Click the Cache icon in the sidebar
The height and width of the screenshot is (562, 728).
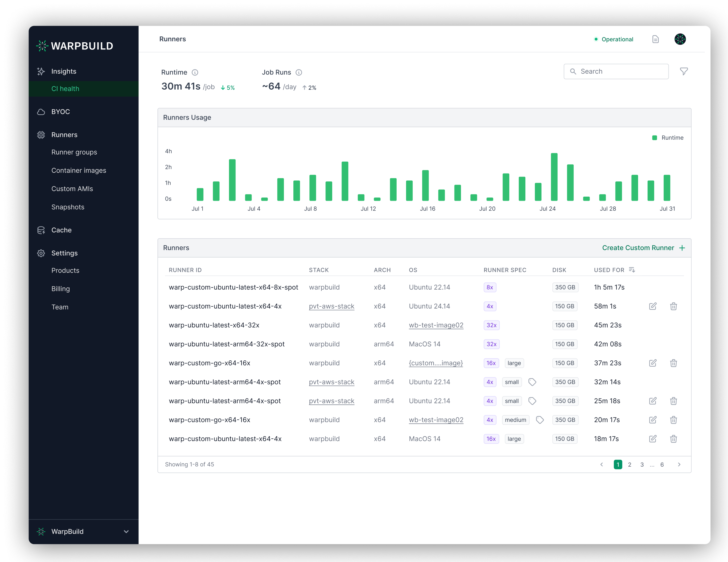(x=41, y=230)
